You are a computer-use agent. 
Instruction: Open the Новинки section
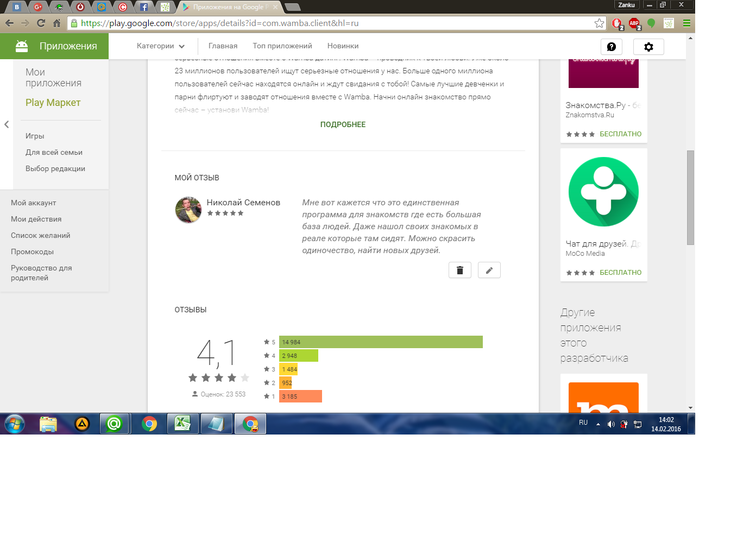click(343, 46)
